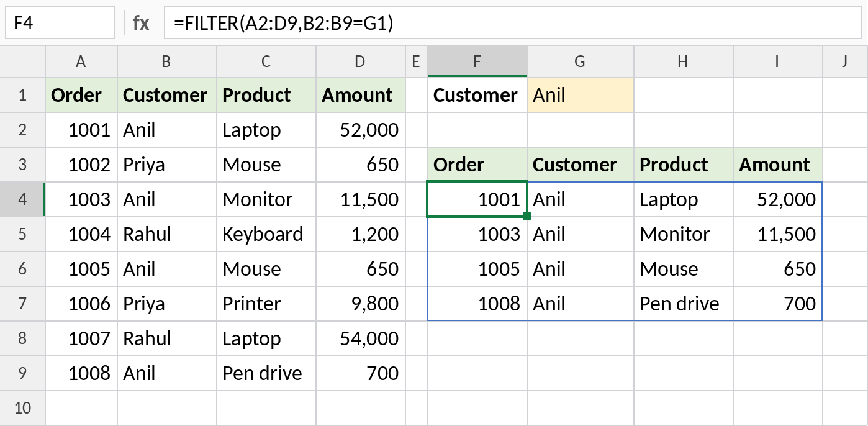Select row 10 header
The image size is (868, 426).
(22, 408)
